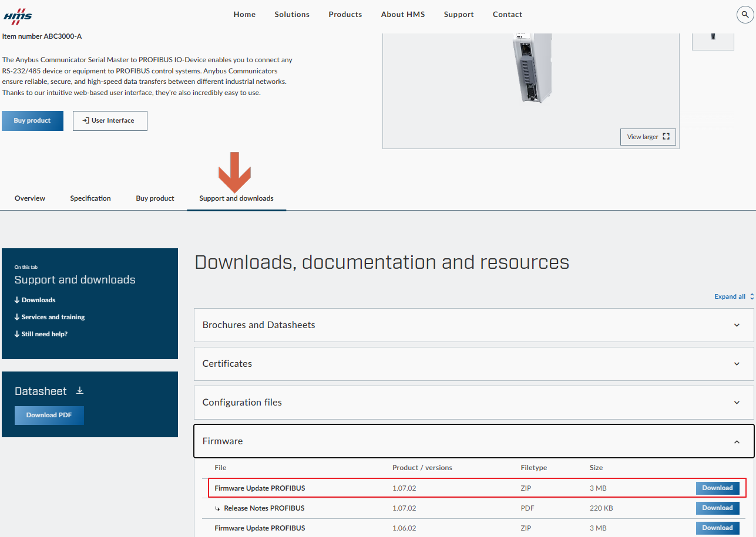Switch to the Buy product tab

pos(155,198)
